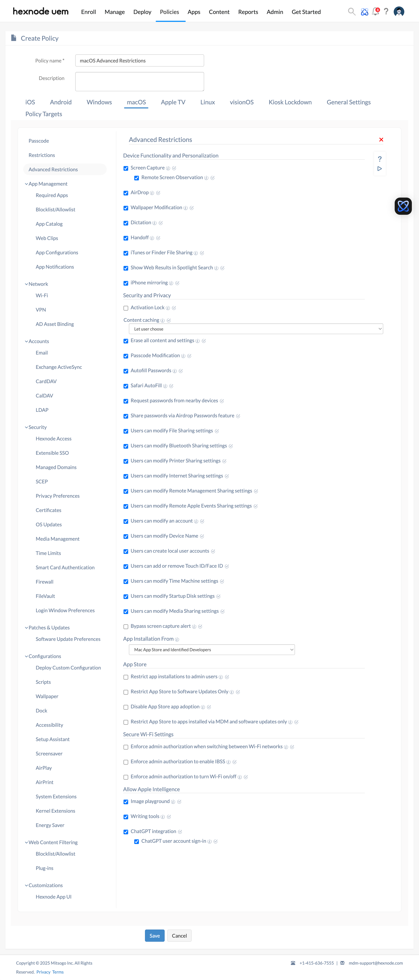
Task: Open the Terms link in the footer
Action: click(58, 972)
